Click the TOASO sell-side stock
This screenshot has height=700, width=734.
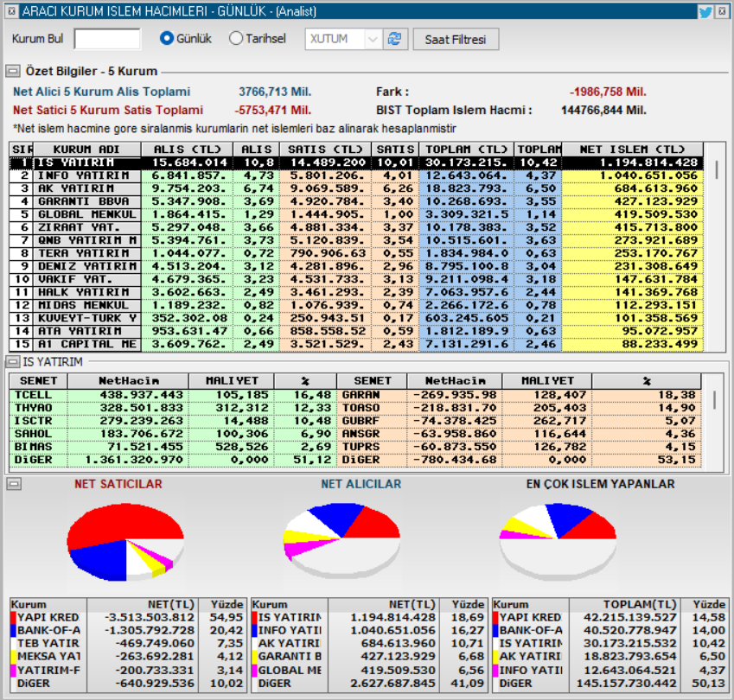click(x=519, y=408)
